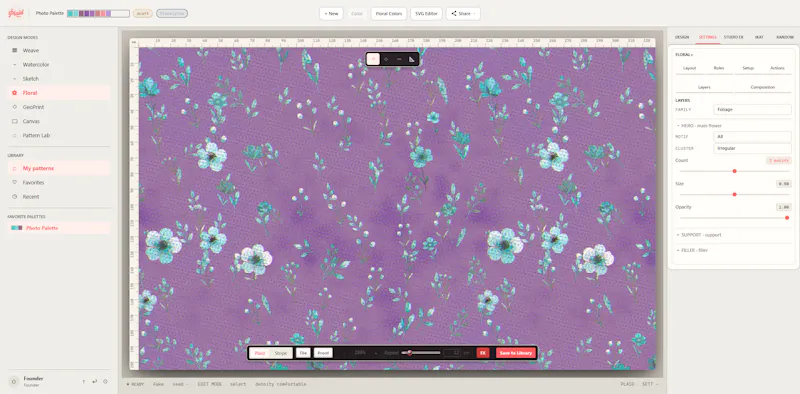
Task: Select the Weave design mode
Action: [x=59, y=51]
